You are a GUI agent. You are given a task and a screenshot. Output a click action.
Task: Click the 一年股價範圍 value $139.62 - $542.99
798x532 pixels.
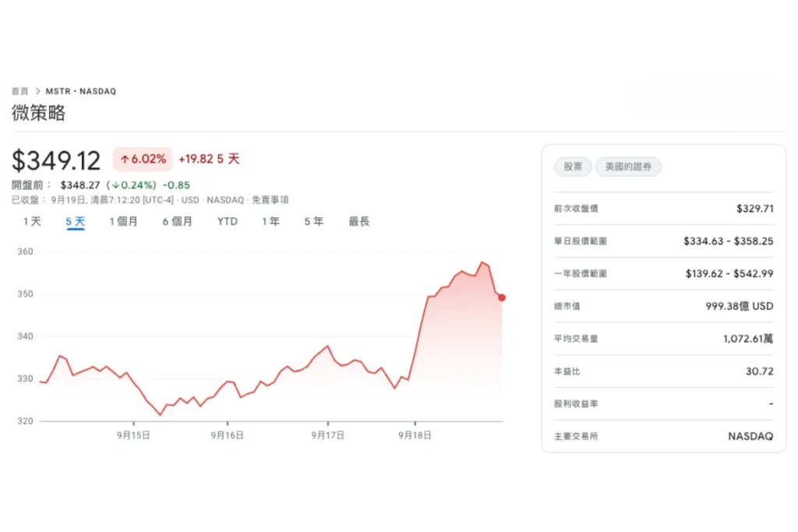[729, 273]
